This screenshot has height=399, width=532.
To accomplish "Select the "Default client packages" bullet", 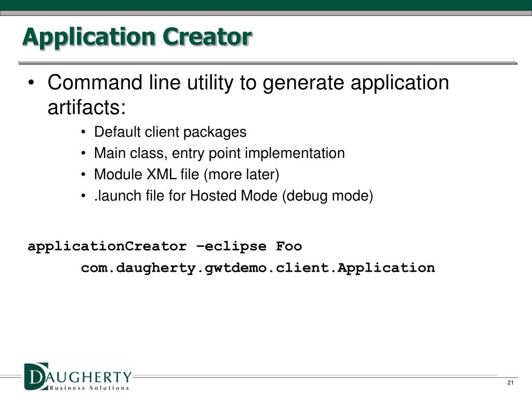I will 170,132.
